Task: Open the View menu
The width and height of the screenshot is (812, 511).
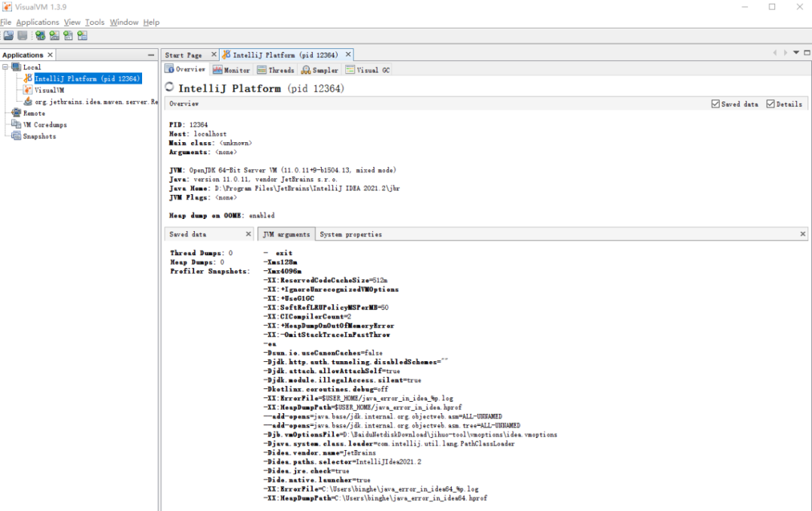Action: (x=72, y=23)
